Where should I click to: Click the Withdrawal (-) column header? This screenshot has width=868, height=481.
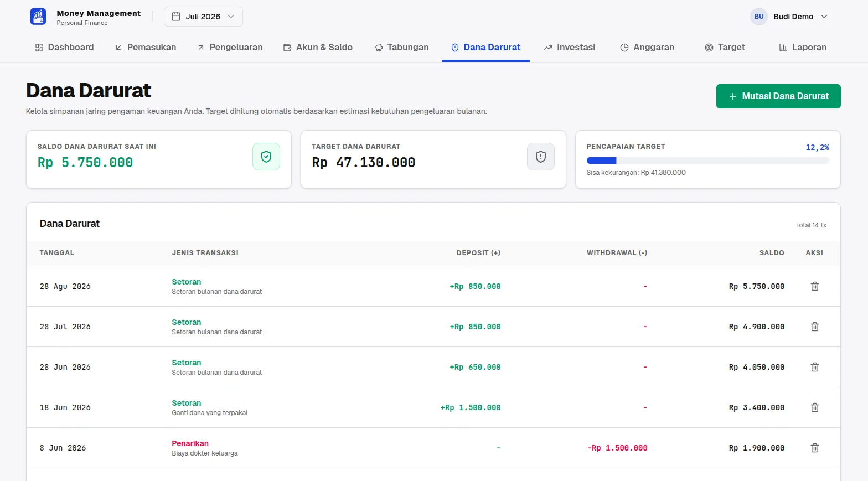click(x=617, y=253)
